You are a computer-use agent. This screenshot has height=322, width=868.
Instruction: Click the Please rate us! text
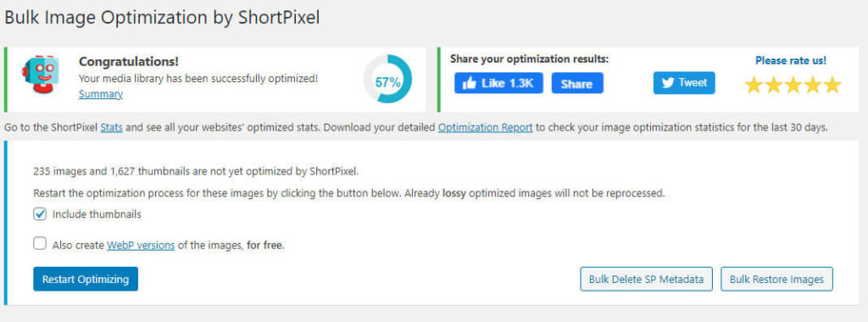point(791,60)
